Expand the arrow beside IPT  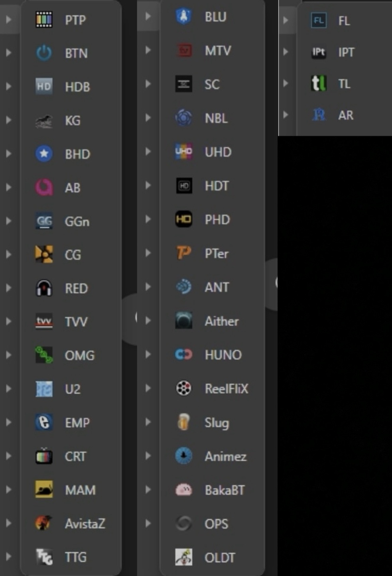[x=286, y=52]
